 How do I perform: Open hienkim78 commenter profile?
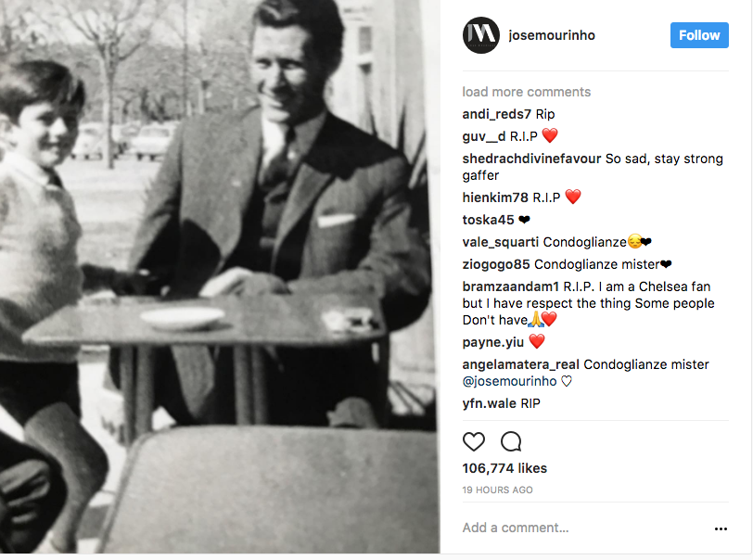click(495, 197)
